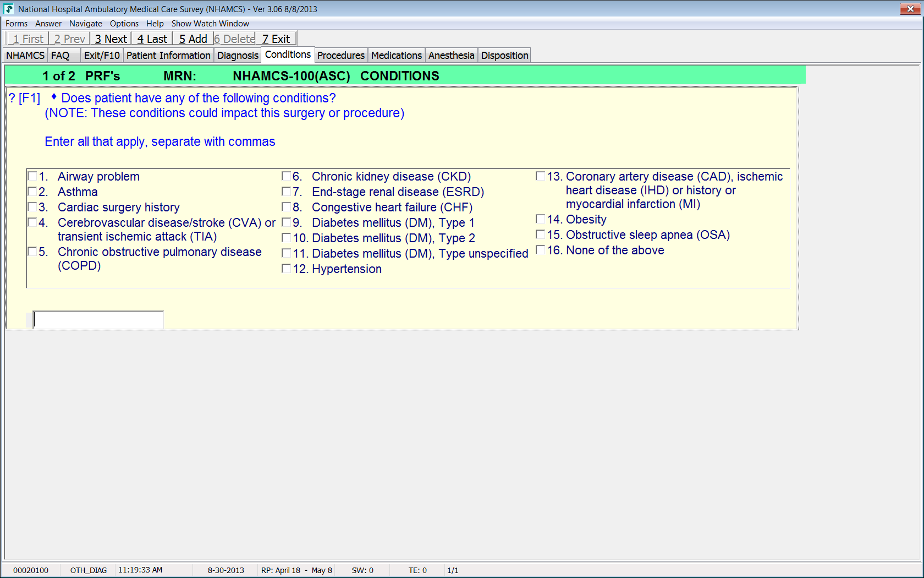Image resolution: width=924 pixels, height=578 pixels.
Task: Open the Options menu
Action: coord(124,24)
